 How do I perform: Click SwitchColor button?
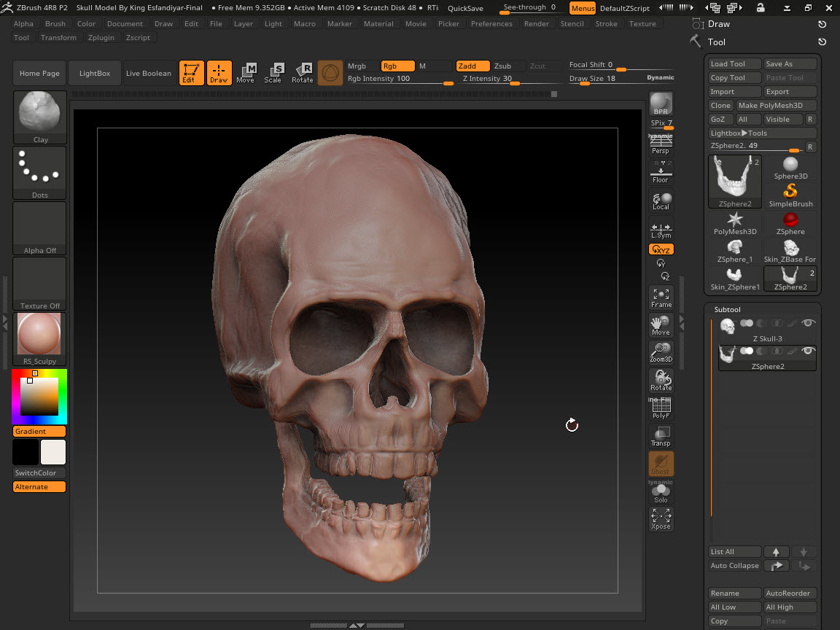[x=39, y=473]
